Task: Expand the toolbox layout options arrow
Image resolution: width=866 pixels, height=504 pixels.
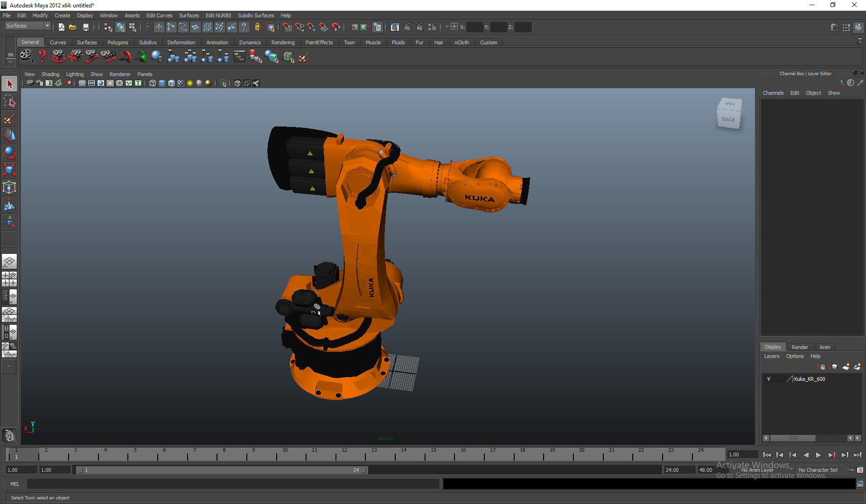Action: tap(9, 367)
